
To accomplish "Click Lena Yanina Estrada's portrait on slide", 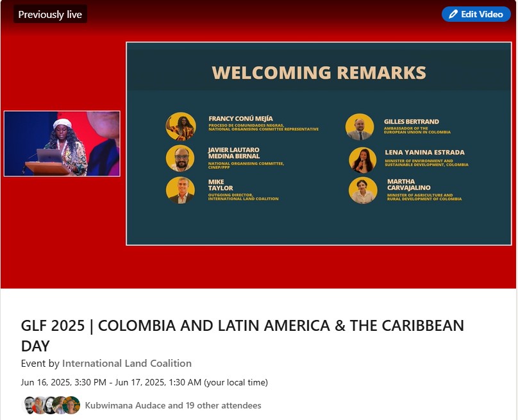I will 362,160.
